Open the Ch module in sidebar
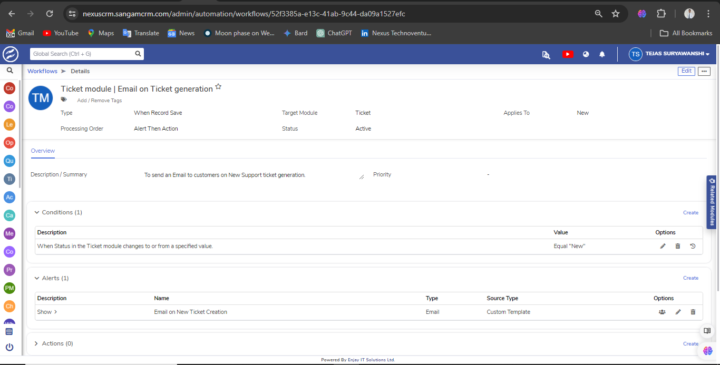Screen dimensions: 720x365 click(9, 306)
